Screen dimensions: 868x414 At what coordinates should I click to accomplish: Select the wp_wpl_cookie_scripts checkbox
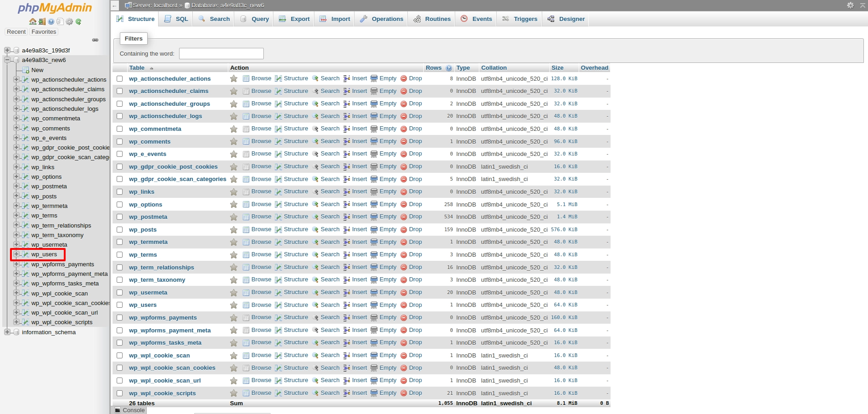coord(120,393)
